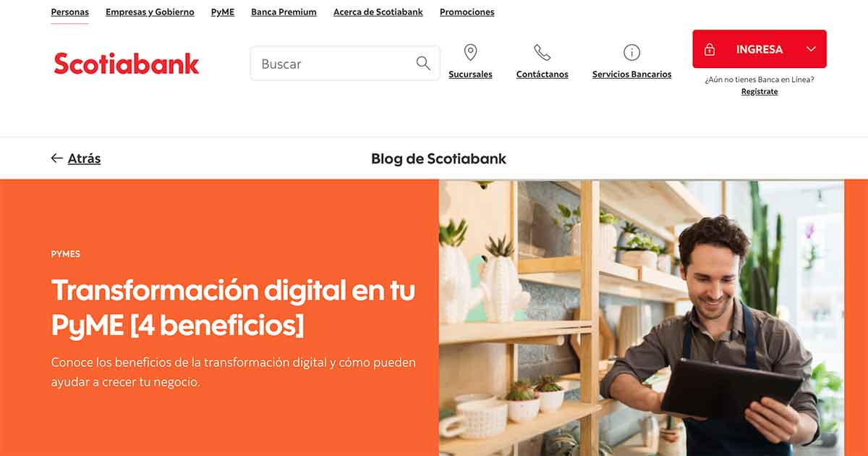Image resolution: width=868 pixels, height=456 pixels.
Task: Go to Banca Premium section
Action: point(284,12)
